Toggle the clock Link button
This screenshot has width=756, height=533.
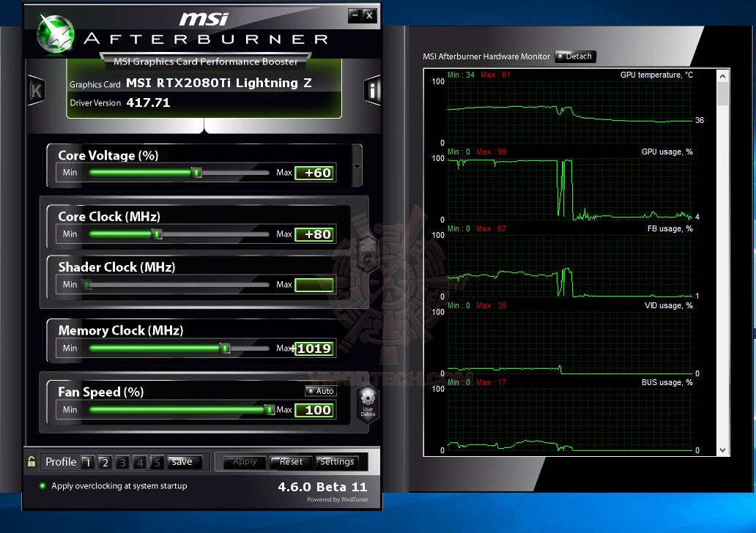click(368, 254)
